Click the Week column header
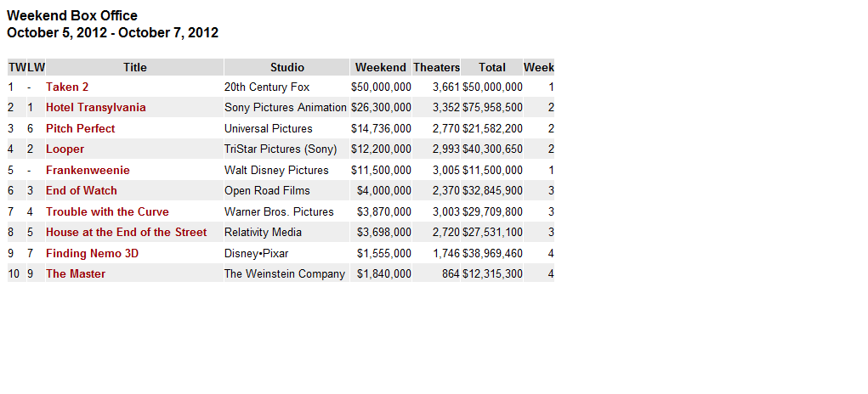868x394 pixels. tap(539, 67)
